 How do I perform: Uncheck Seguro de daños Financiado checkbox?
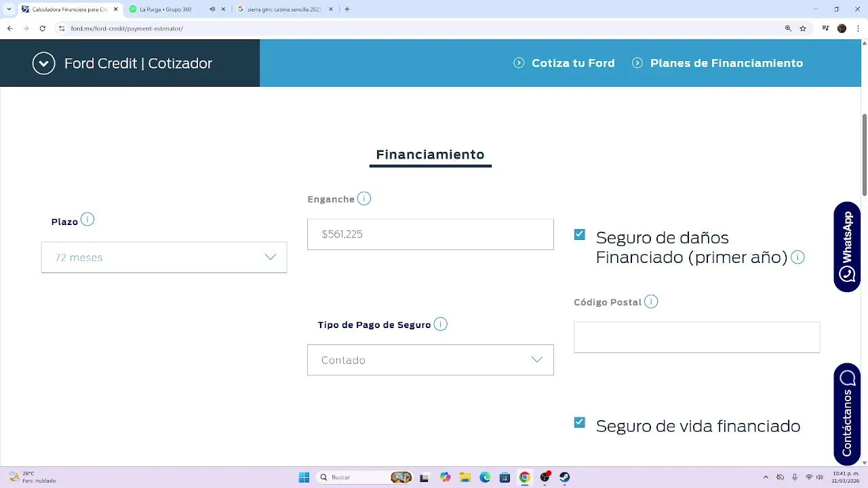(579, 235)
